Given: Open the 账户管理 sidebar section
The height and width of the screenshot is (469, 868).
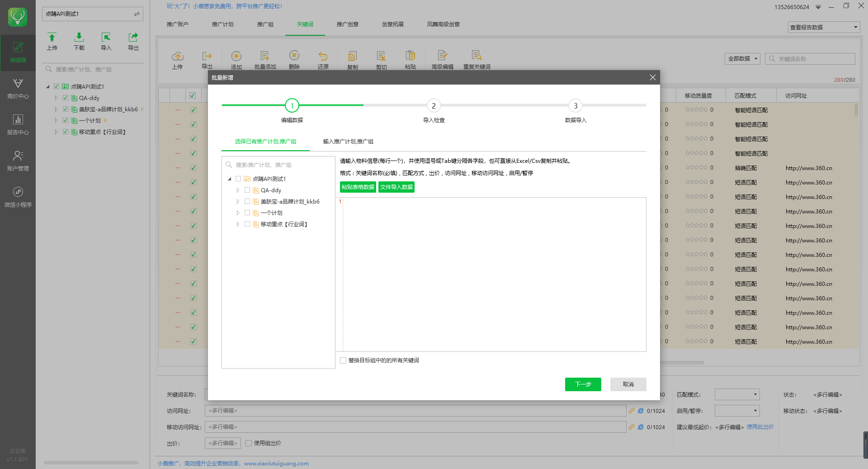Looking at the screenshot, I should (x=18, y=161).
